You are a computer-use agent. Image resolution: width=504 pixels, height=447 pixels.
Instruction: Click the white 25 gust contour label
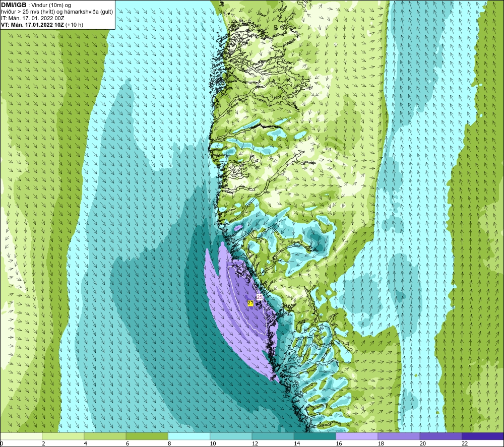click(x=260, y=297)
